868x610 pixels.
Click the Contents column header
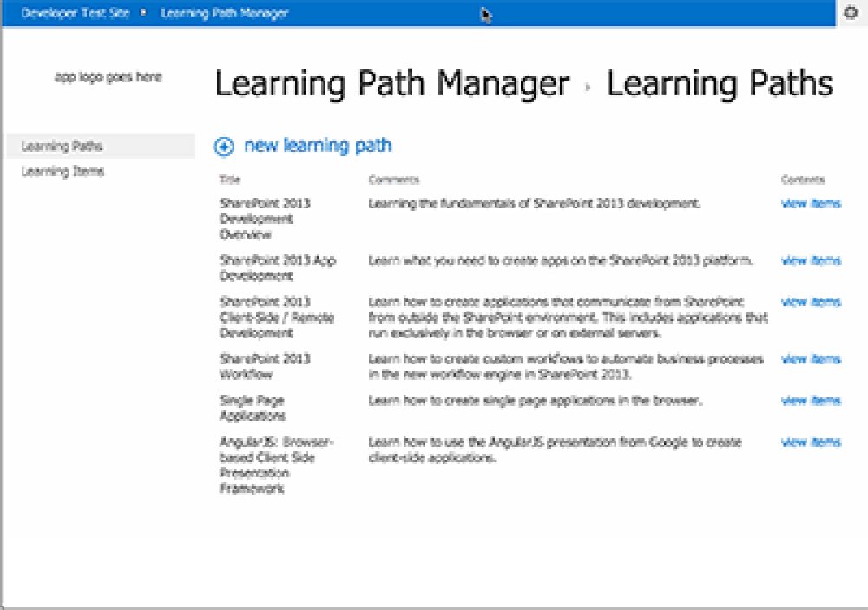(803, 180)
